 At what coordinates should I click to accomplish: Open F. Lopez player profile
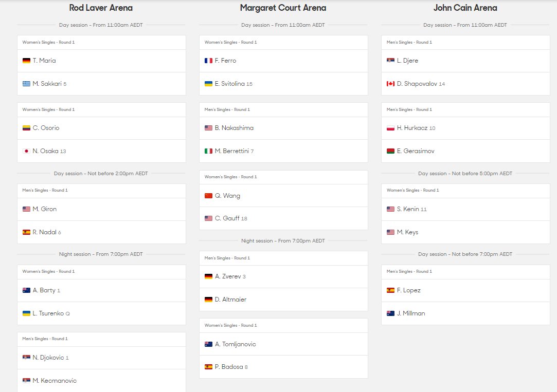(408, 291)
